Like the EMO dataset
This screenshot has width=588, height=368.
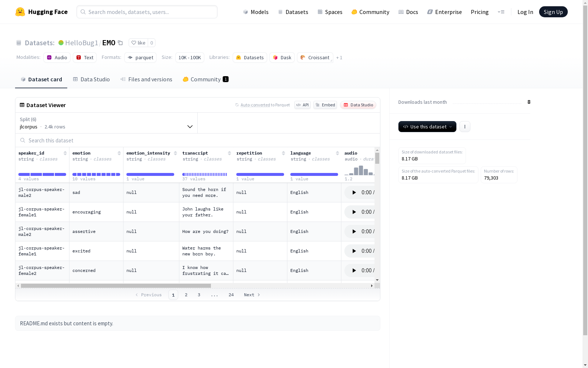(138, 43)
